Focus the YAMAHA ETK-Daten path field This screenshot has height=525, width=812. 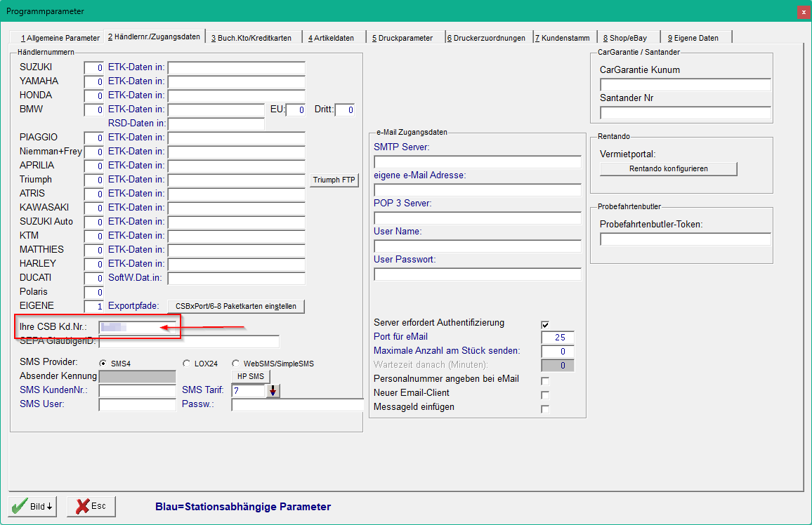tap(237, 81)
